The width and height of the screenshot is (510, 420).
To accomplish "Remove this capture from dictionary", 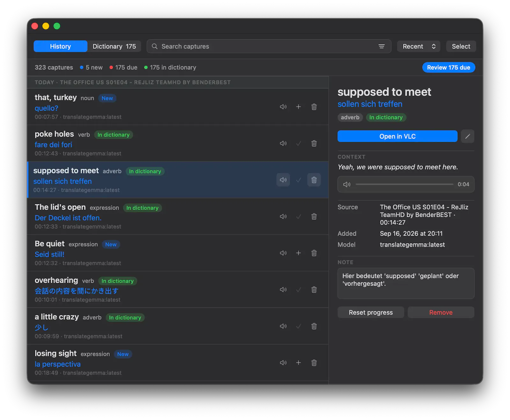I will point(441,312).
